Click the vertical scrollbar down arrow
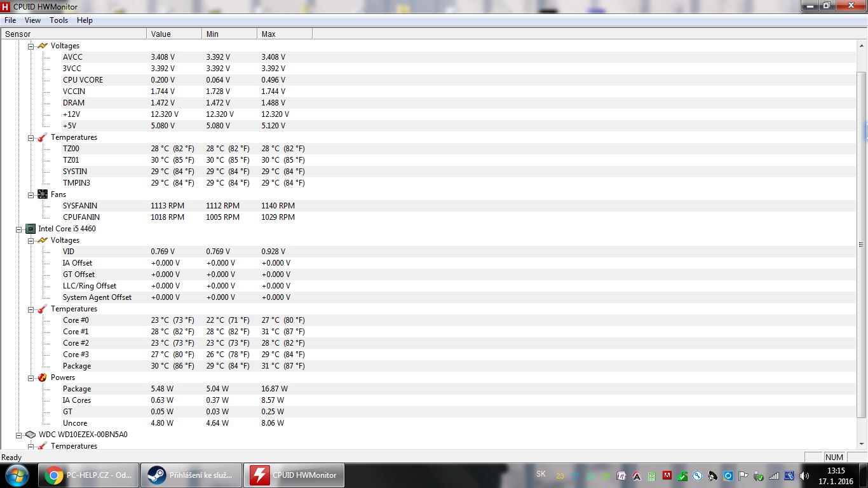868x488 pixels. point(862,444)
